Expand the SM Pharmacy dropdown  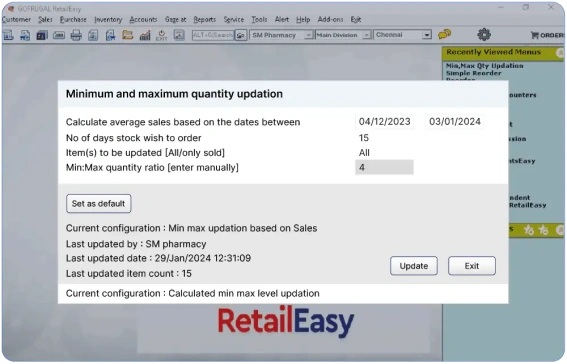click(x=308, y=35)
